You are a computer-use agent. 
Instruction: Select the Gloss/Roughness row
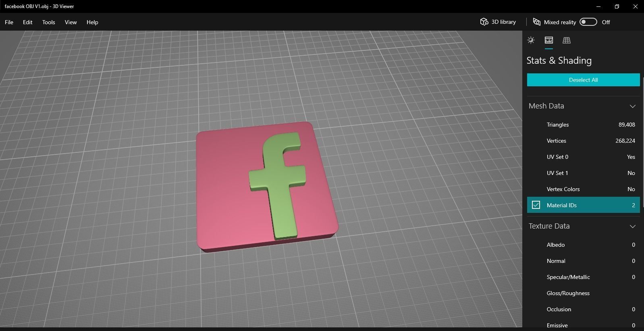tap(583, 293)
